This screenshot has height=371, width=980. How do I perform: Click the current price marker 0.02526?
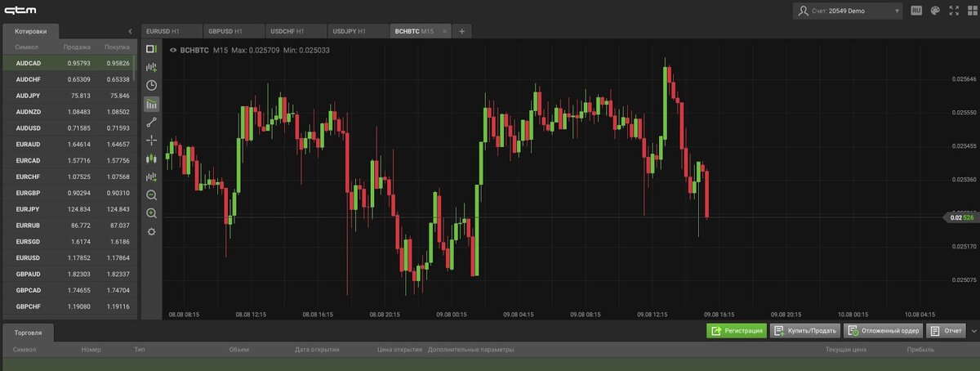pos(960,217)
